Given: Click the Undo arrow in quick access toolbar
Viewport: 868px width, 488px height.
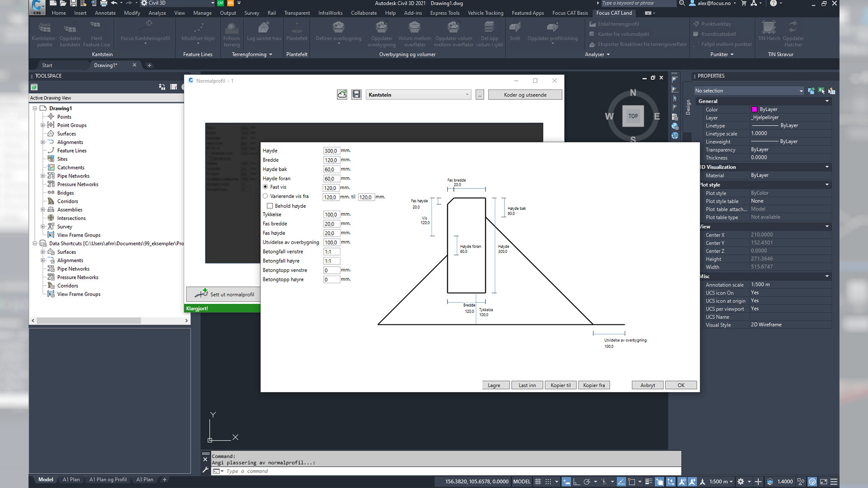Looking at the screenshot, I should tap(114, 3).
